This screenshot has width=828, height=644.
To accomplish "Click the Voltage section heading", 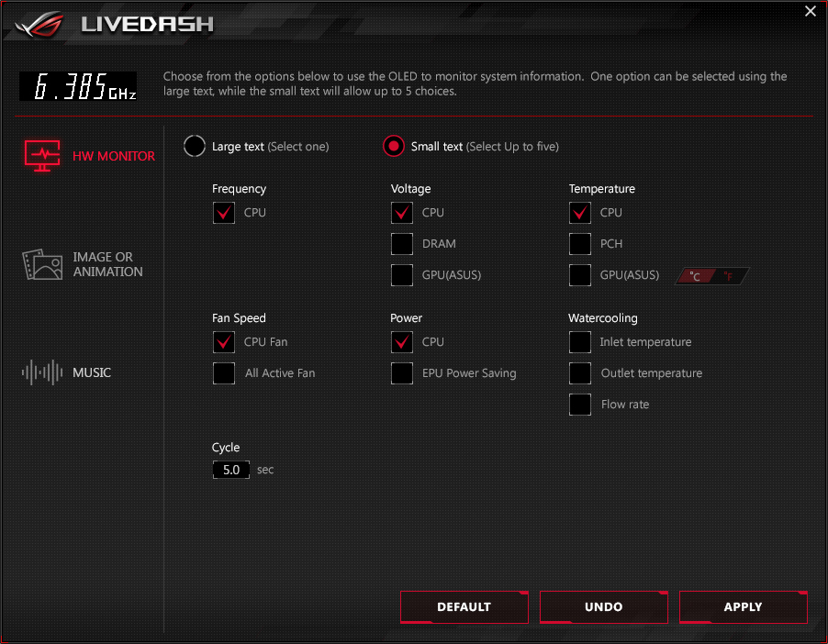I will (411, 189).
